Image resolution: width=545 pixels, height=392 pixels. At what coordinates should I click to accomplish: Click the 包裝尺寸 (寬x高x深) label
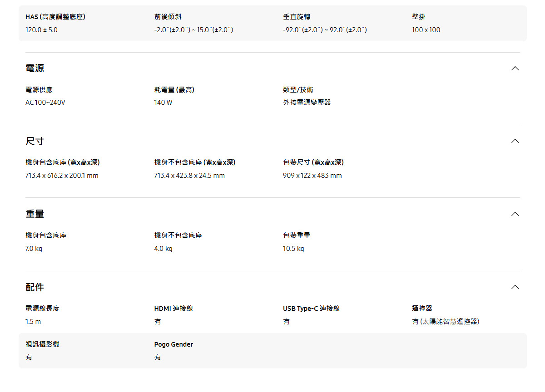tap(313, 162)
